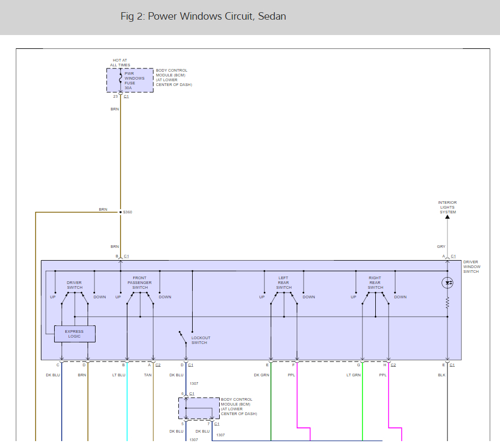Click the arrowhead under INTERIOR LIGHTS SYSTEM
500x448 pixels.
[x=447, y=217]
